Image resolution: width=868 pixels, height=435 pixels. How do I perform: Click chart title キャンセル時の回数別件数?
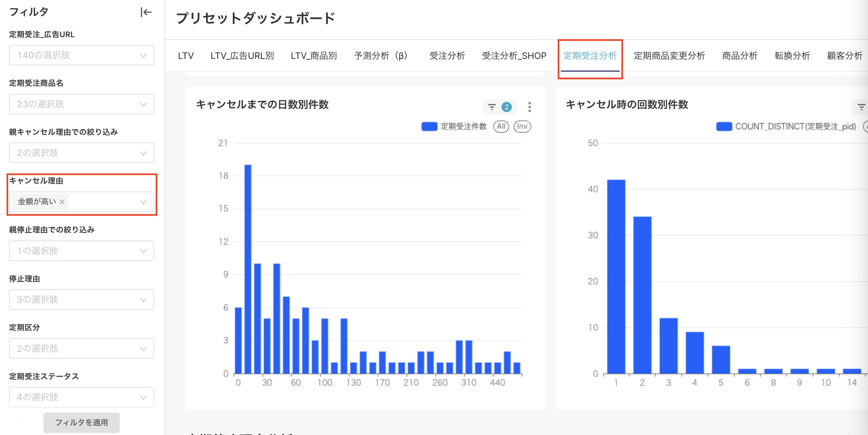tap(627, 104)
